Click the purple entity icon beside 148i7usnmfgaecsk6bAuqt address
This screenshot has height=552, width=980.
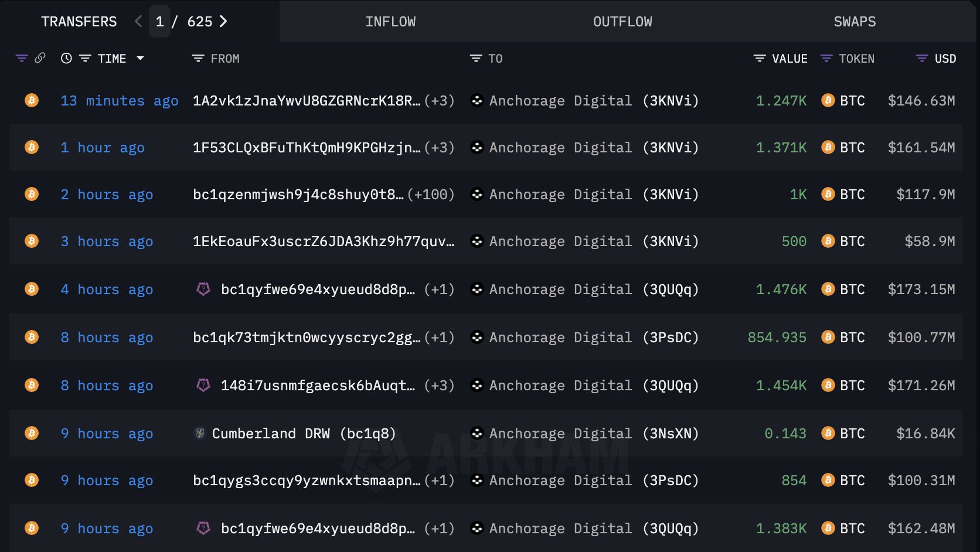click(x=203, y=385)
